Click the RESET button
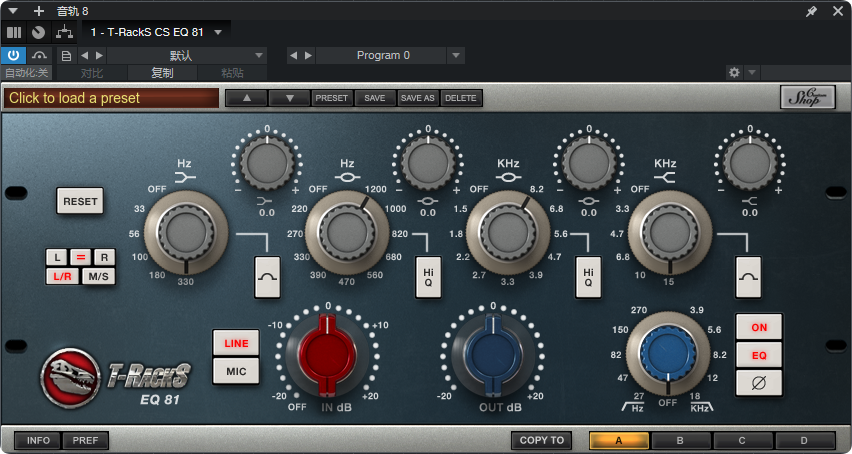 pos(80,201)
